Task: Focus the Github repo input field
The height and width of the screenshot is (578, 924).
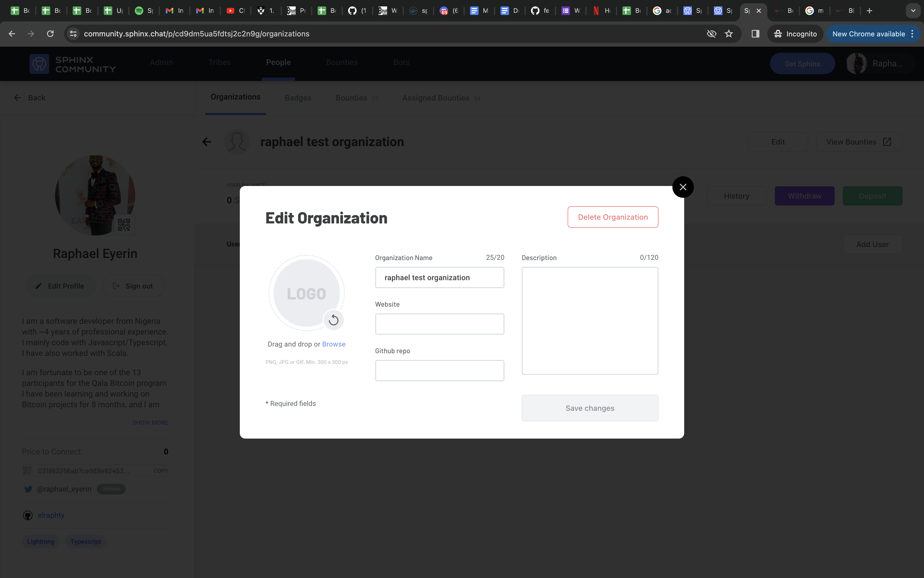Action: 440,370
